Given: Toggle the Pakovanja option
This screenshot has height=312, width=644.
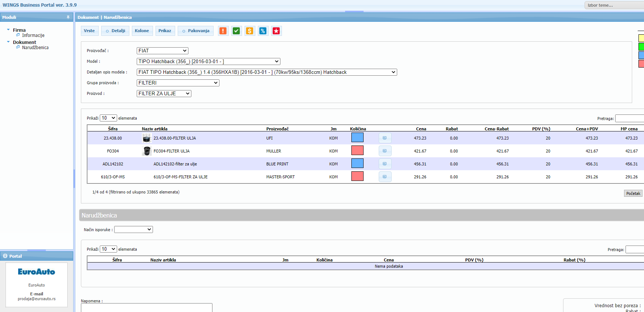Looking at the screenshot, I should pyautogui.click(x=196, y=31).
